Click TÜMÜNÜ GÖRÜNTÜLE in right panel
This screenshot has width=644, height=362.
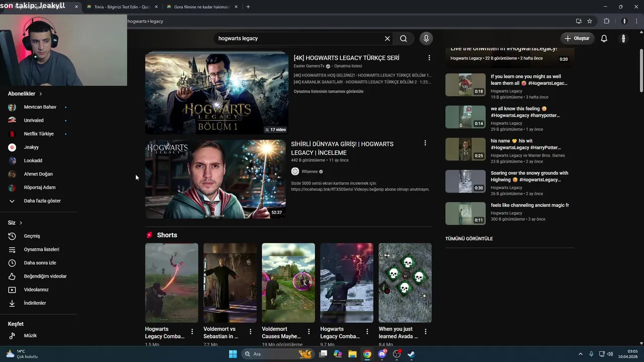[x=469, y=239]
